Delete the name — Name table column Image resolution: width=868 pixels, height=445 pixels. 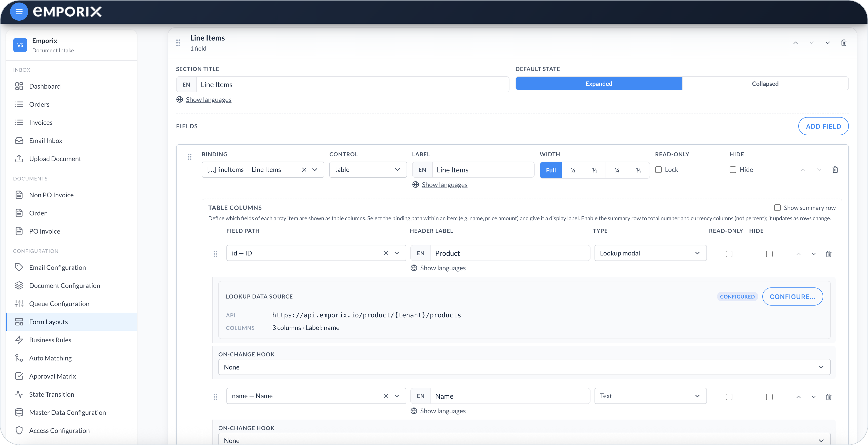point(828,397)
